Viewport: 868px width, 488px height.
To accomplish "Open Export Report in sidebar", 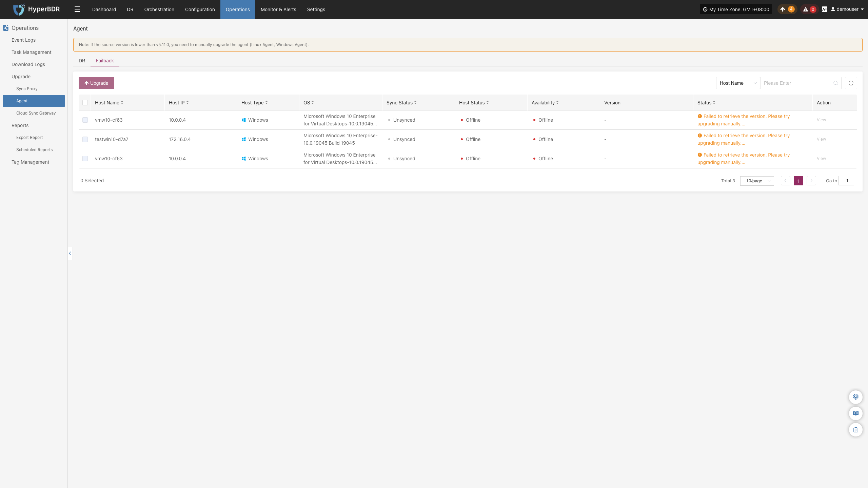I will pyautogui.click(x=29, y=138).
